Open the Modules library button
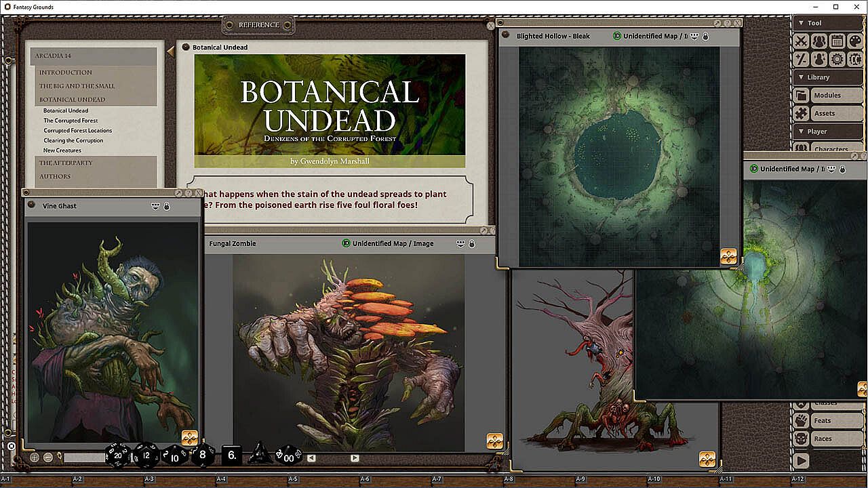868x488 pixels. (827, 96)
